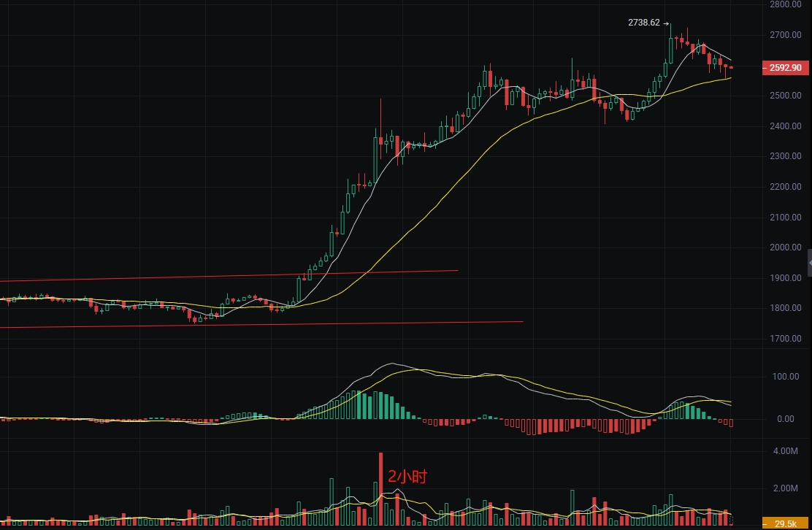Click the MACD axis label 100.00

786,376
